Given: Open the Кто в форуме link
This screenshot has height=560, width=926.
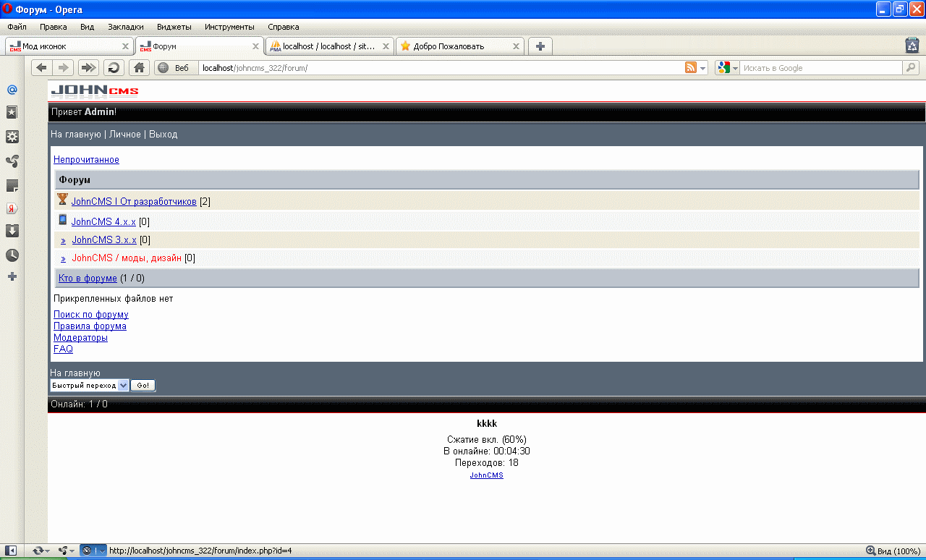Looking at the screenshot, I should tap(88, 279).
